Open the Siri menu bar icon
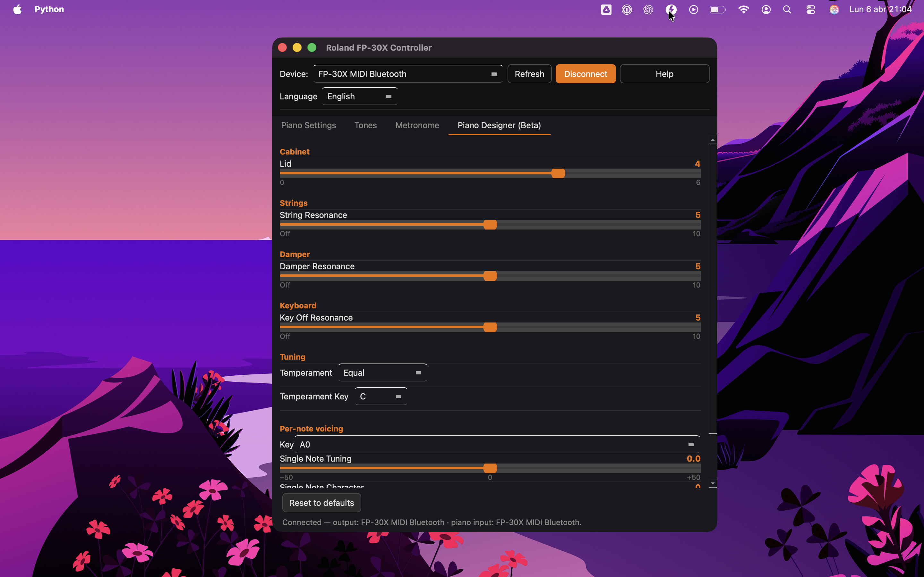The height and width of the screenshot is (577, 924). (x=834, y=9)
